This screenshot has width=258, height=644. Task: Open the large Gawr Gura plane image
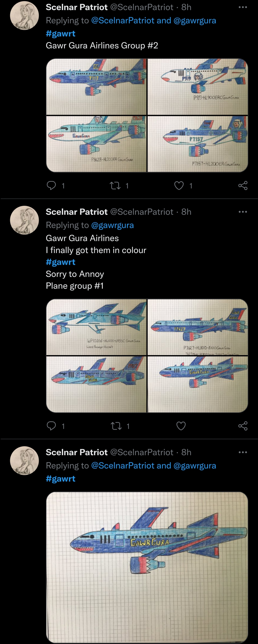[x=147, y=566]
